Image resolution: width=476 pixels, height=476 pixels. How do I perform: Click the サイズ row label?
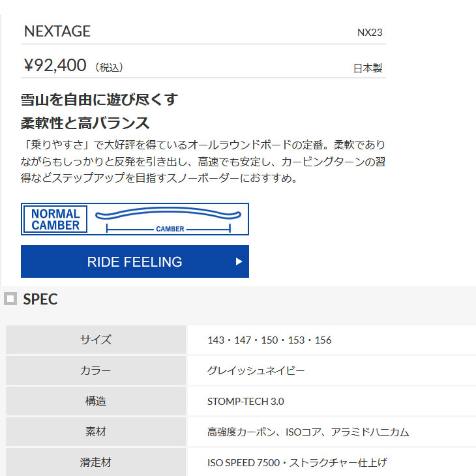(96, 340)
